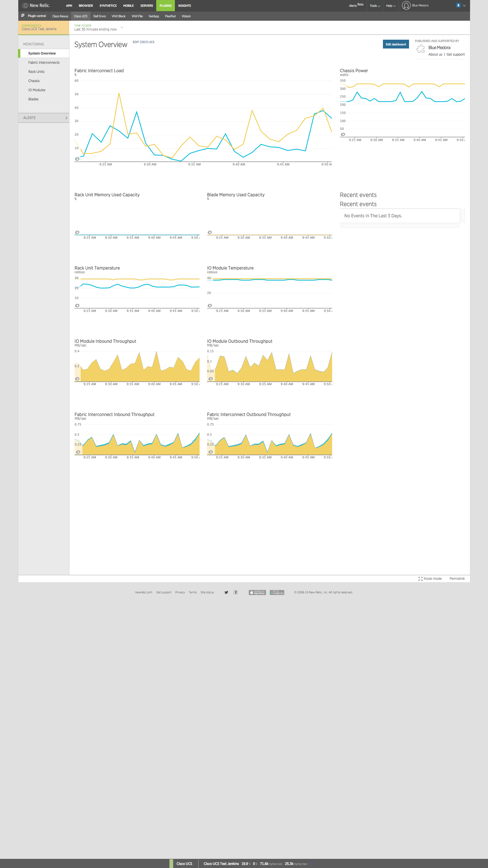Switch to FlexPod tab
Viewport: 488px width, 868px height.
pos(170,16)
